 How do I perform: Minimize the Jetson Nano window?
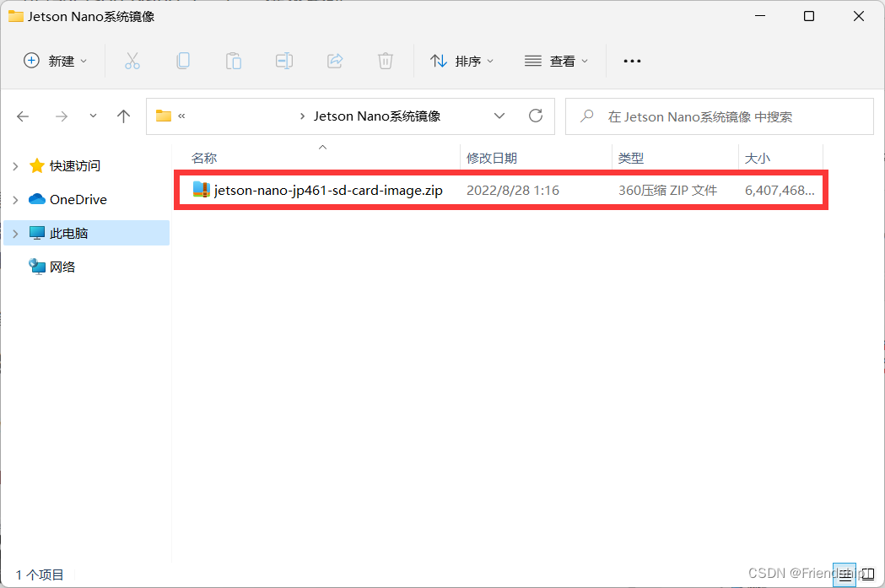[x=760, y=16]
